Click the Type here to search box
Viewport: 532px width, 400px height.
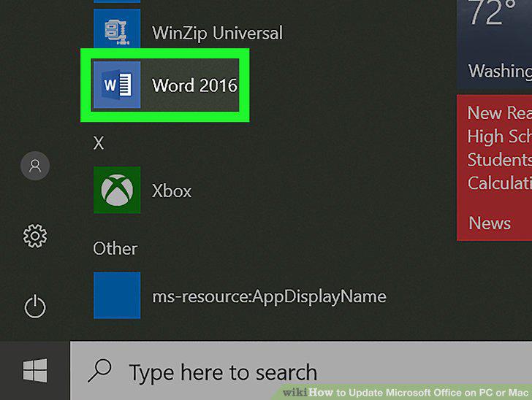[301, 371]
